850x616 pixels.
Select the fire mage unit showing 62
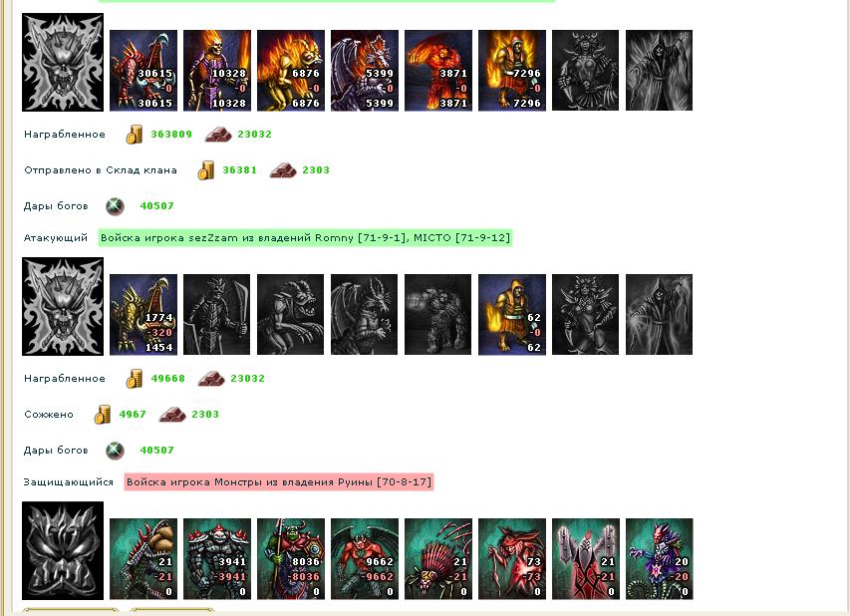pos(512,315)
